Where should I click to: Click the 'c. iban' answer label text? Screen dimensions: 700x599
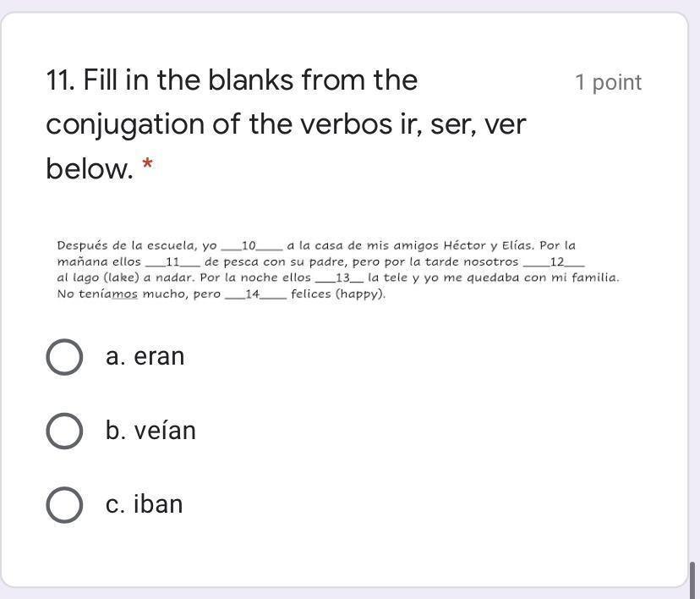145,504
